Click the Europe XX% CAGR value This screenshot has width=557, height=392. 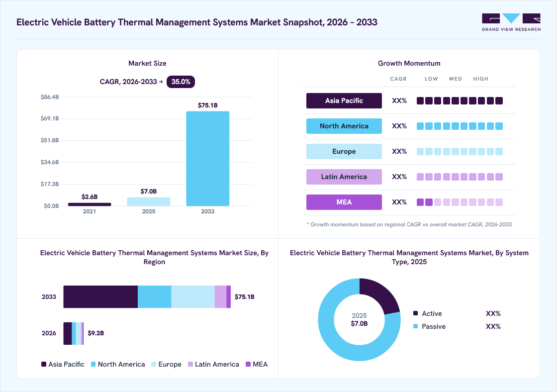pos(399,151)
